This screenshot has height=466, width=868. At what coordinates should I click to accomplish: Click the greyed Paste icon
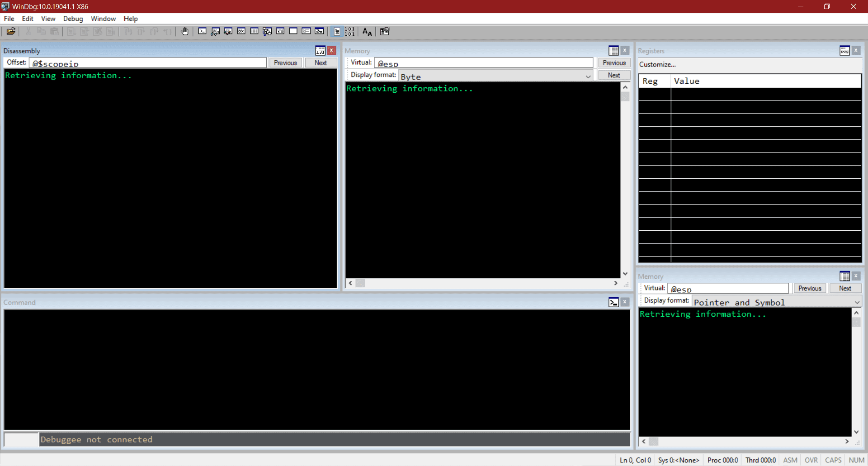click(x=54, y=31)
